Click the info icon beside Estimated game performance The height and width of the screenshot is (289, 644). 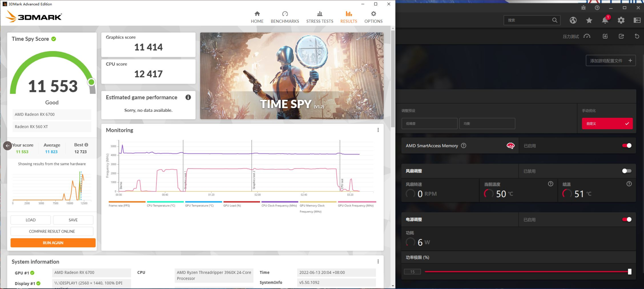pyautogui.click(x=188, y=98)
